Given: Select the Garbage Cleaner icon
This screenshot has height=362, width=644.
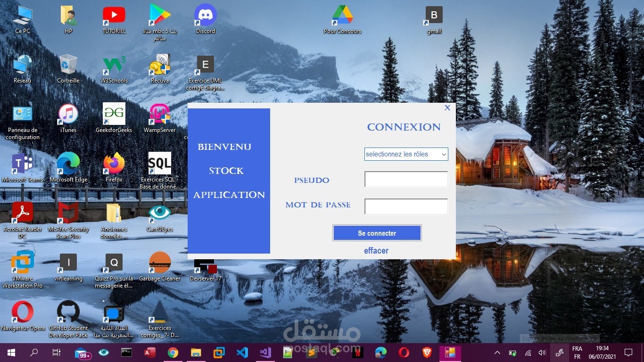Looking at the screenshot, I should point(160,267).
